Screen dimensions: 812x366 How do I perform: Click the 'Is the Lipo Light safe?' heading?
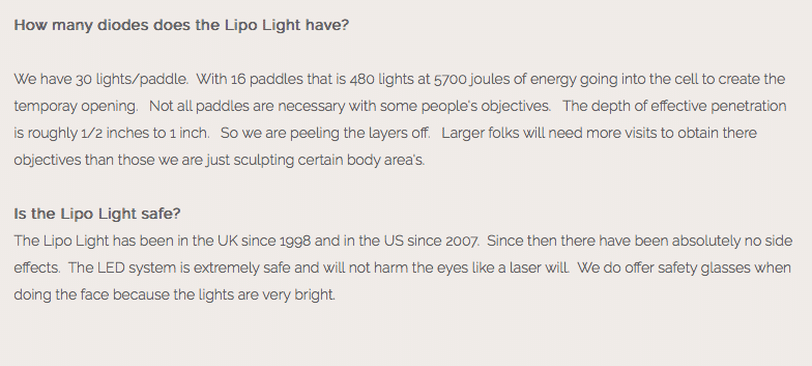click(97, 214)
